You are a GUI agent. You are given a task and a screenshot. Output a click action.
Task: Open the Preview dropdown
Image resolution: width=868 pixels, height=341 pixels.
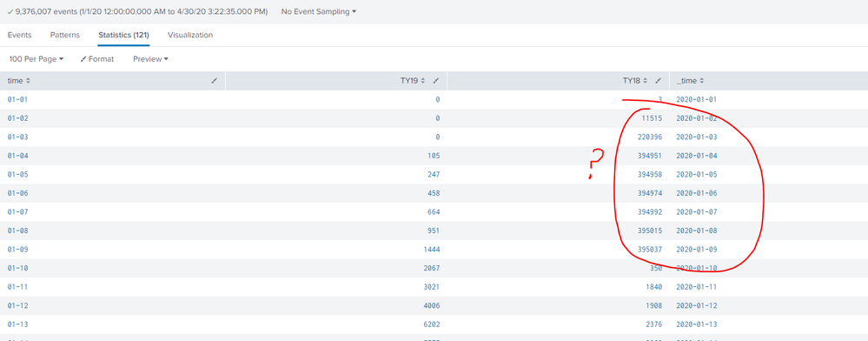[x=150, y=59]
